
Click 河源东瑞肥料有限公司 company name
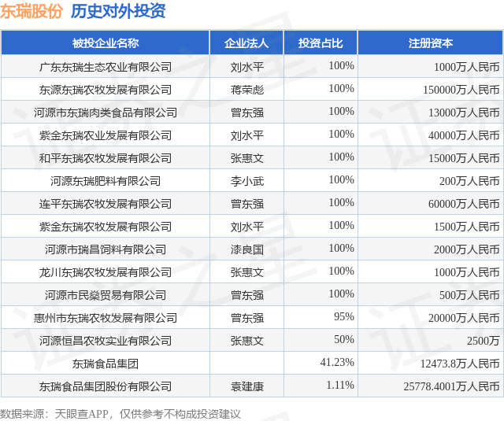pyautogui.click(x=106, y=181)
